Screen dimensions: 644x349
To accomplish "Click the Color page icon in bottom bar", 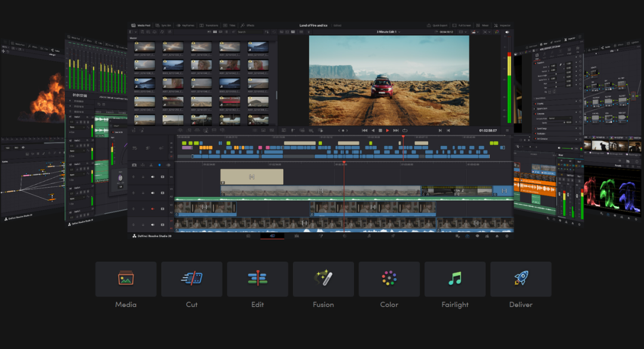I will pos(345,236).
